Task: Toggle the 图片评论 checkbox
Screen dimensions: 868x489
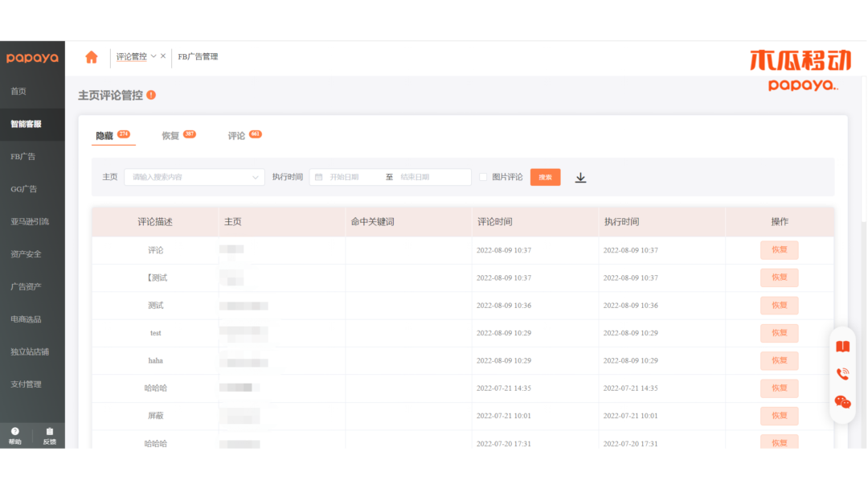Action: tap(483, 177)
